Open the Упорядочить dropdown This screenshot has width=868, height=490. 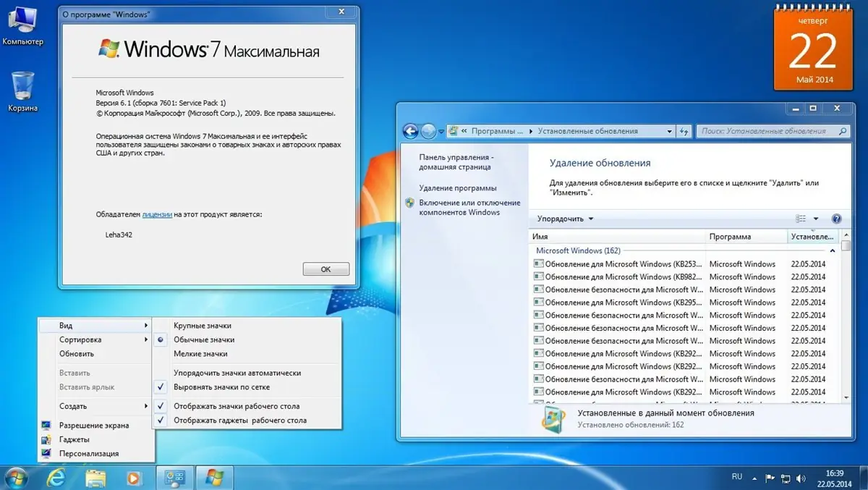coord(565,219)
